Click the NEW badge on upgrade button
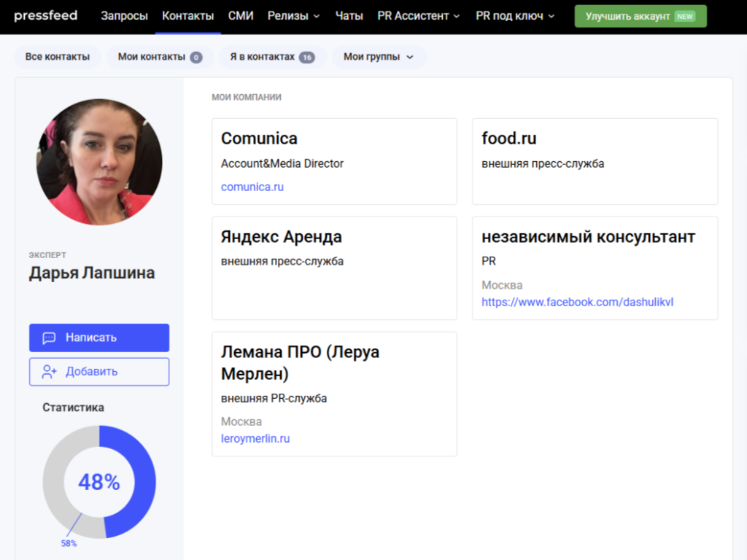The width and height of the screenshot is (747, 560). pos(685,16)
